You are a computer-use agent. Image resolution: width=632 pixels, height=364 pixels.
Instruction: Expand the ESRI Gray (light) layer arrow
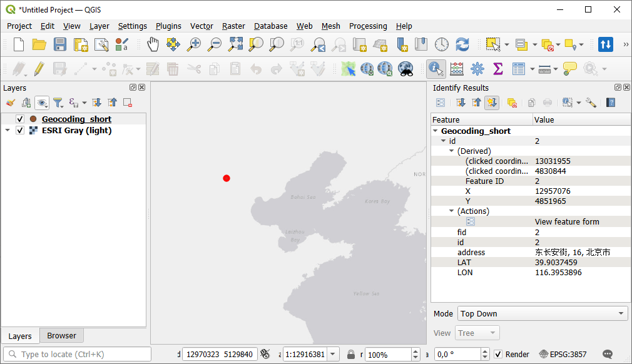tap(8, 130)
